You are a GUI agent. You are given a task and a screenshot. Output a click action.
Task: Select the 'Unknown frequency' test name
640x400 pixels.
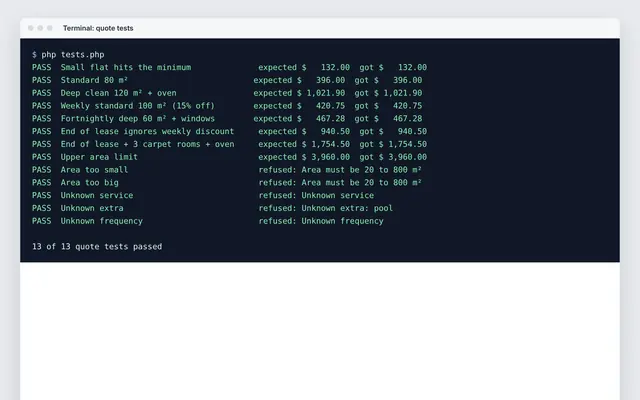pos(102,221)
